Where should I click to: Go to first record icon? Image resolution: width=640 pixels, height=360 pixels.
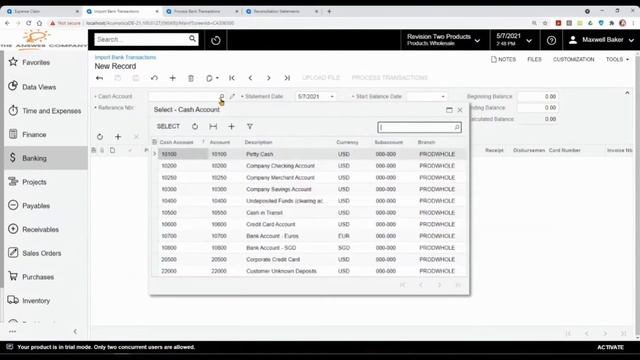232,78
